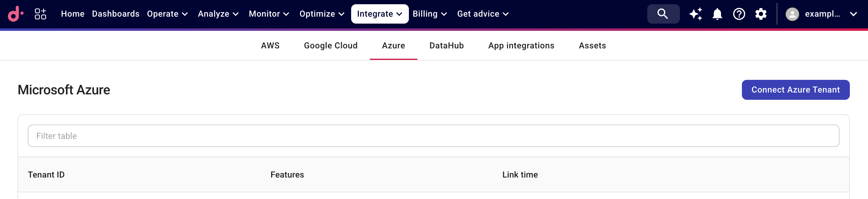Click the DoiT logo icon
Viewport: 868px width, 199px height.
pos(15,14)
